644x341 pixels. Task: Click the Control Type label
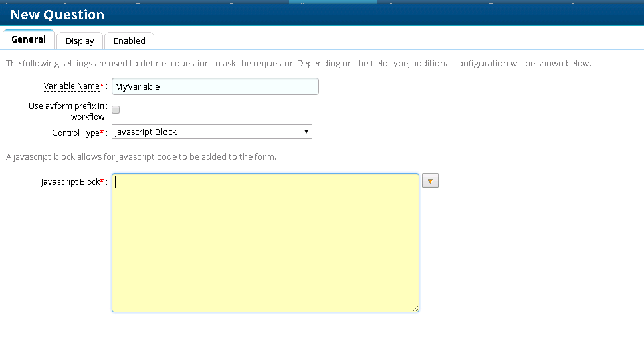[x=75, y=132]
